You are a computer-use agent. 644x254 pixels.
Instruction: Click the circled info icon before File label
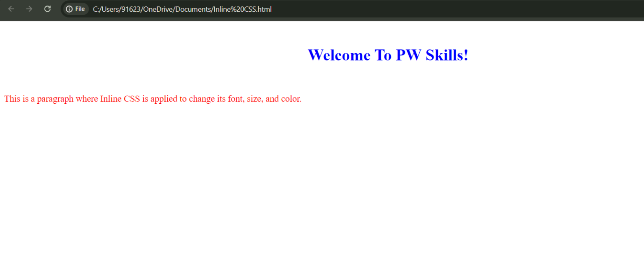click(x=69, y=8)
